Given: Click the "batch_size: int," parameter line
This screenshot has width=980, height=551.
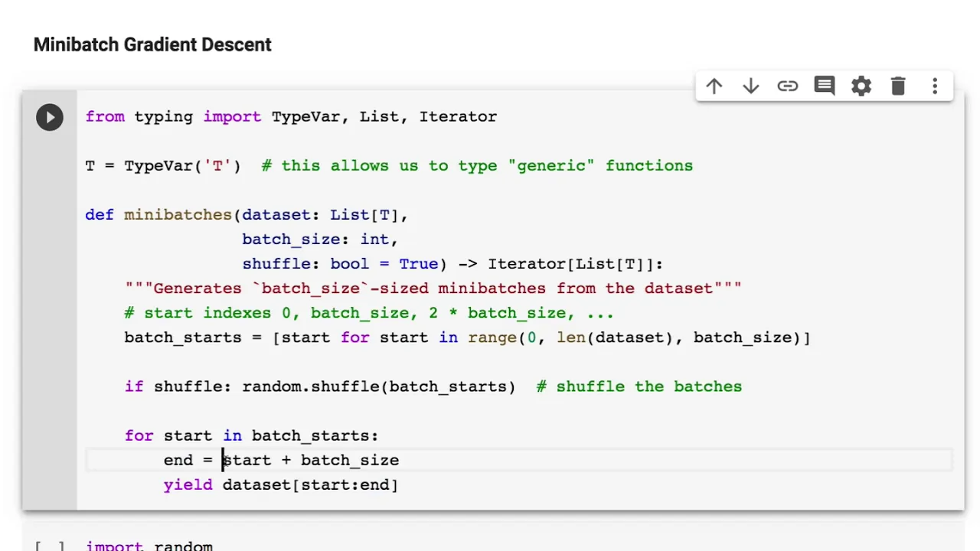Looking at the screenshot, I should 320,239.
